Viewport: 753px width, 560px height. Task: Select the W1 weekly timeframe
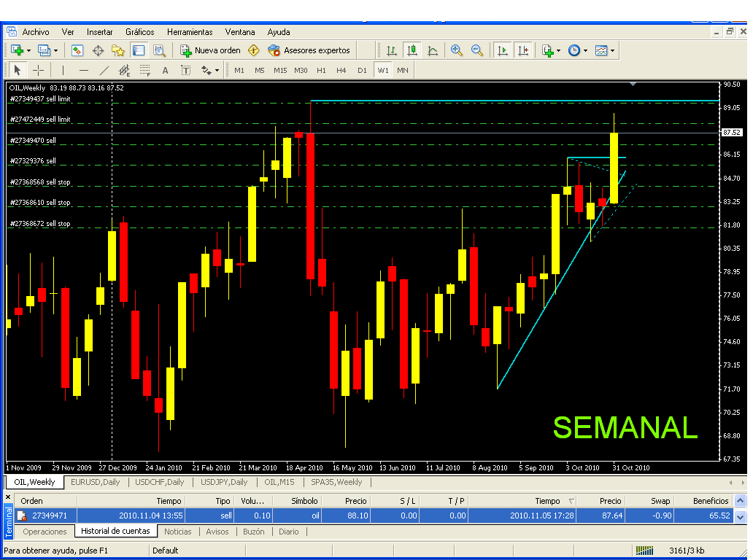[x=383, y=71]
